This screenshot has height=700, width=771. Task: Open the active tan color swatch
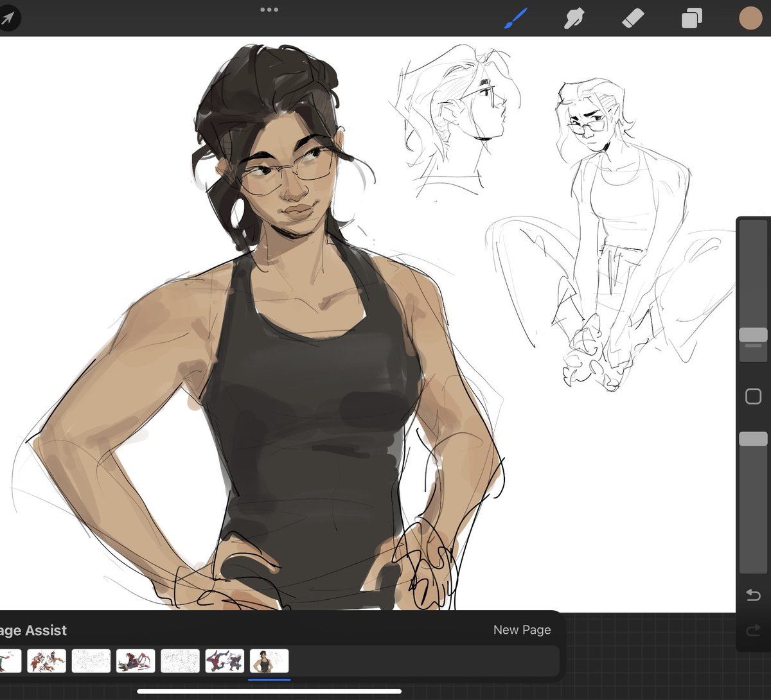[x=750, y=19]
